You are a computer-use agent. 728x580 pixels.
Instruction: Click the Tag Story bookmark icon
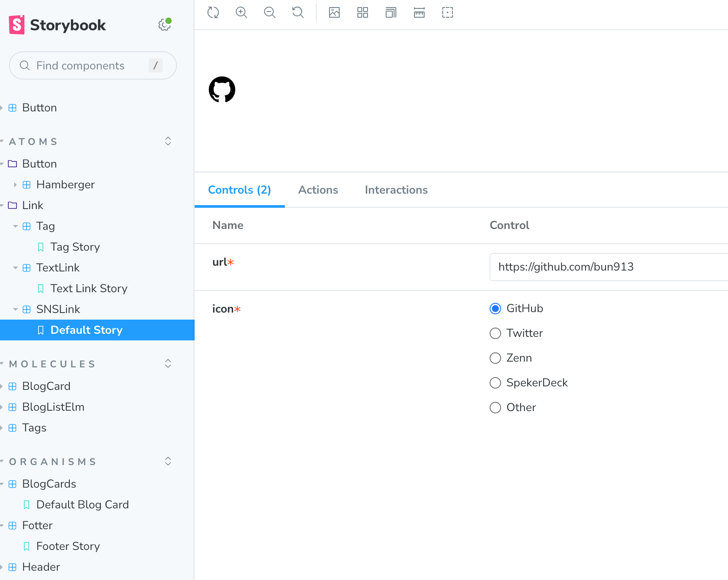(41, 247)
